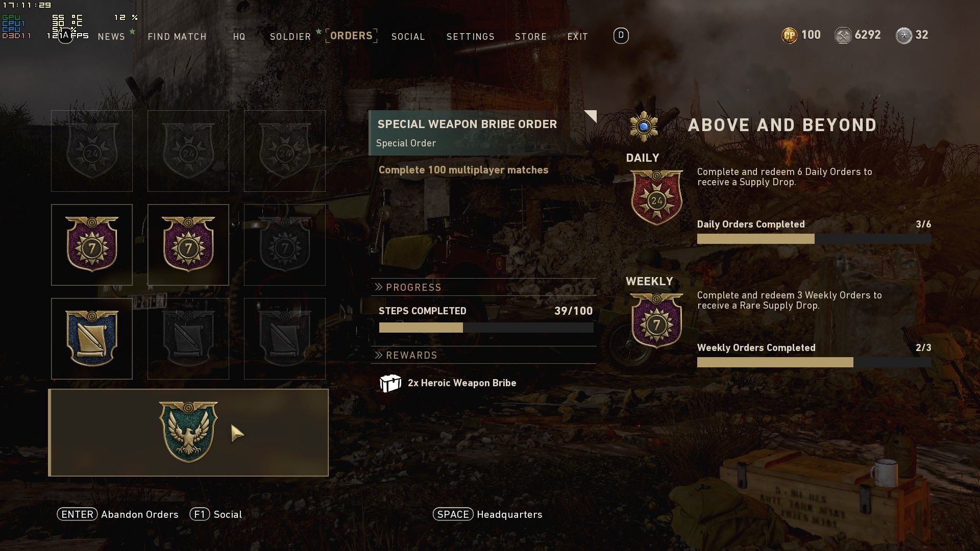Open the SOLDIER tab
The image size is (980, 551).
point(290,37)
